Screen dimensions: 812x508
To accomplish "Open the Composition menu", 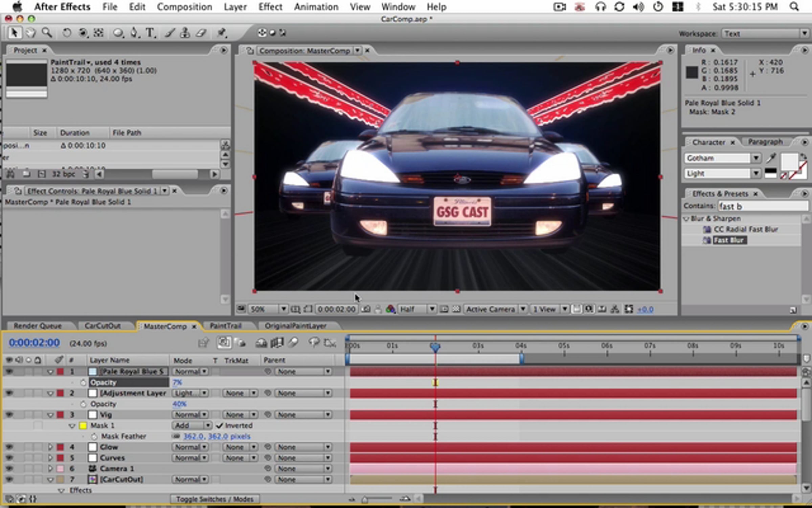I will (184, 7).
